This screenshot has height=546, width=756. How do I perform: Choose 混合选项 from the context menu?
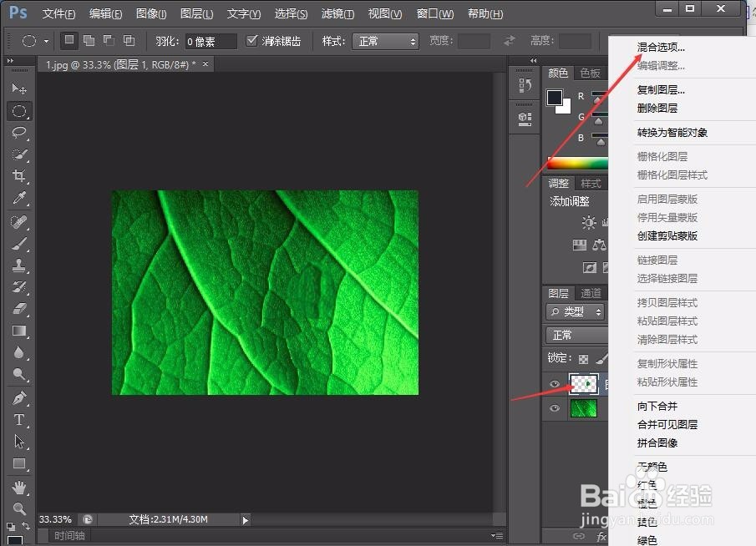(x=660, y=47)
